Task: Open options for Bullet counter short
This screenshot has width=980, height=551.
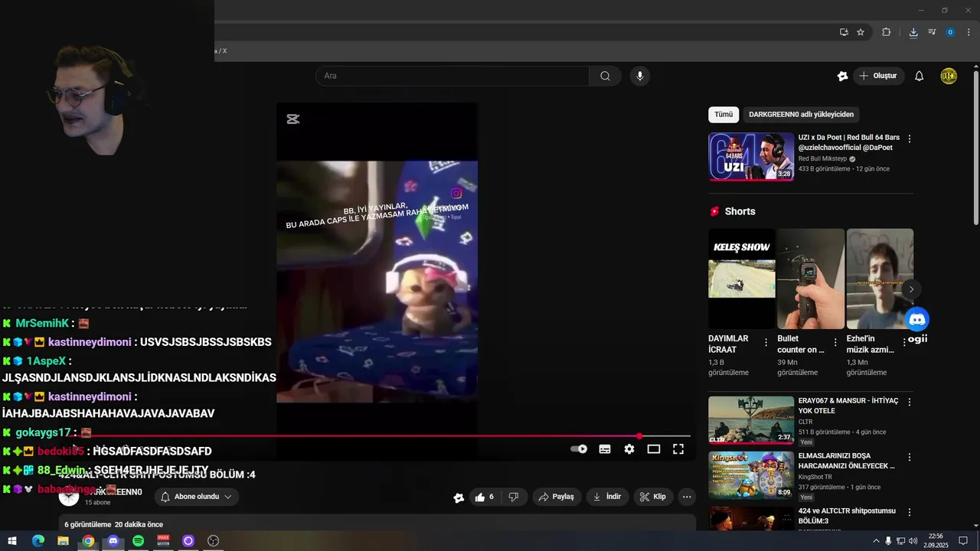Action: coord(835,343)
